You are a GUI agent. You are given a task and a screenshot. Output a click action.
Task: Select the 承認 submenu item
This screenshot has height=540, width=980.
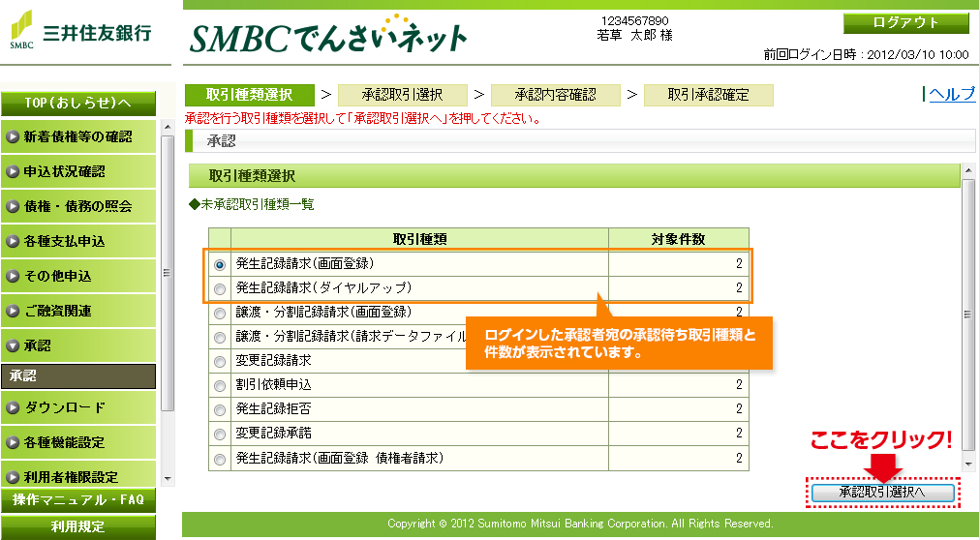(78, 376)
